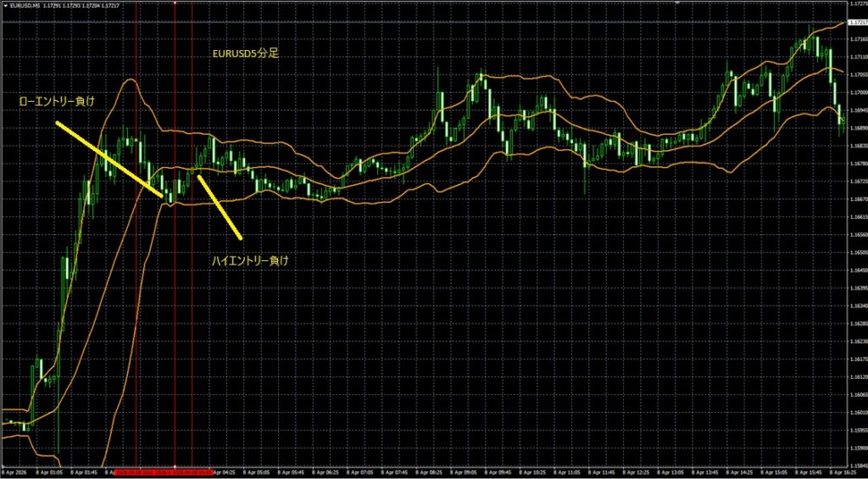The width and height of the screenshot is (868, 479).
Task: Click the 1.16340 price axis label
Action: click(858, 306)
